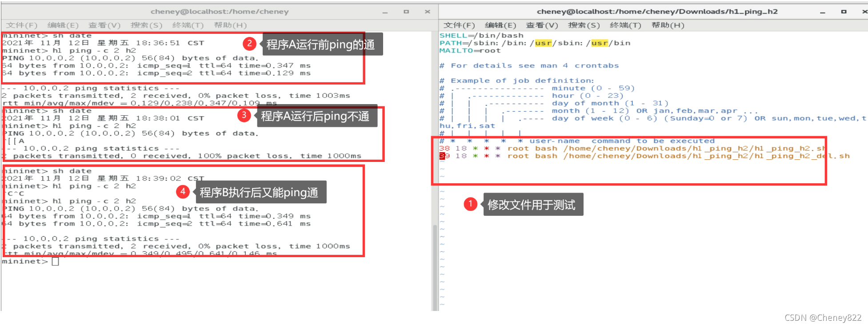
Task: Click the ping reply line with time=0.641 ms
Action: click(156, 224)
